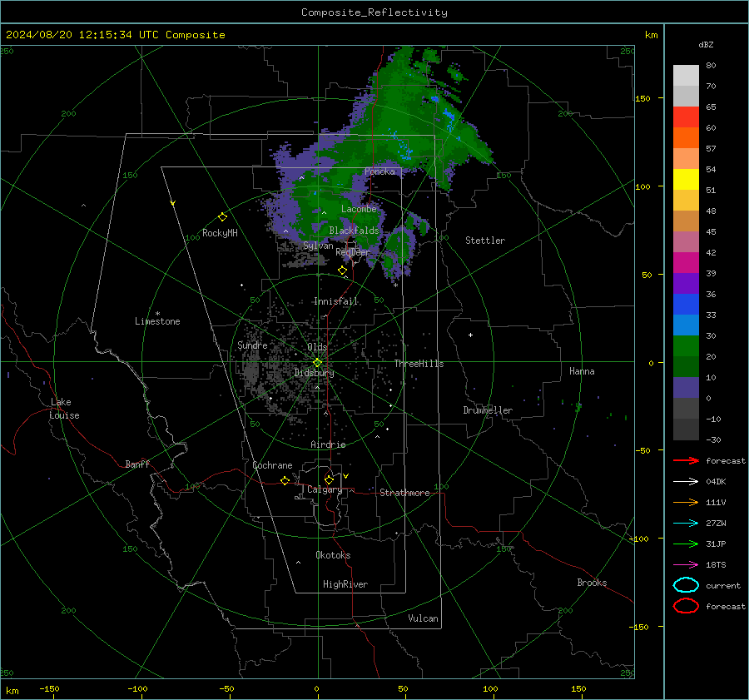Click the Innisfail city label

tap(336, 301)
